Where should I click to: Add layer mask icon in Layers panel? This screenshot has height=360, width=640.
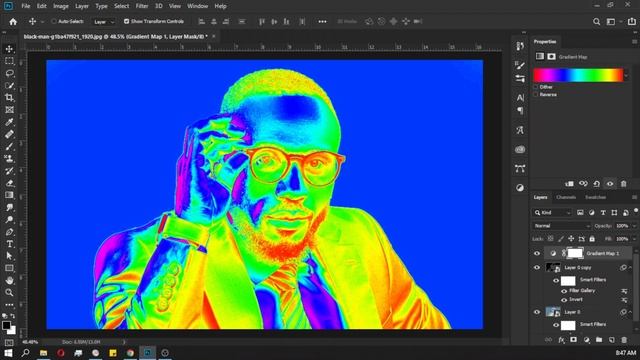pos(573,340)
